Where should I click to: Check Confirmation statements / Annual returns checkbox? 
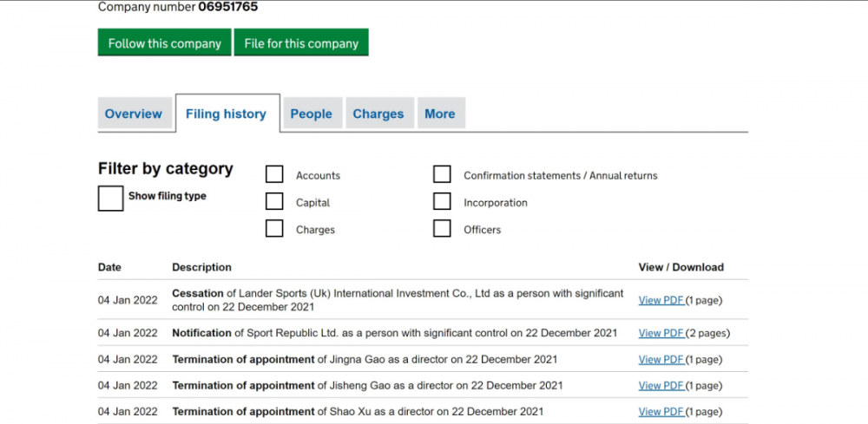pos(442,174)
